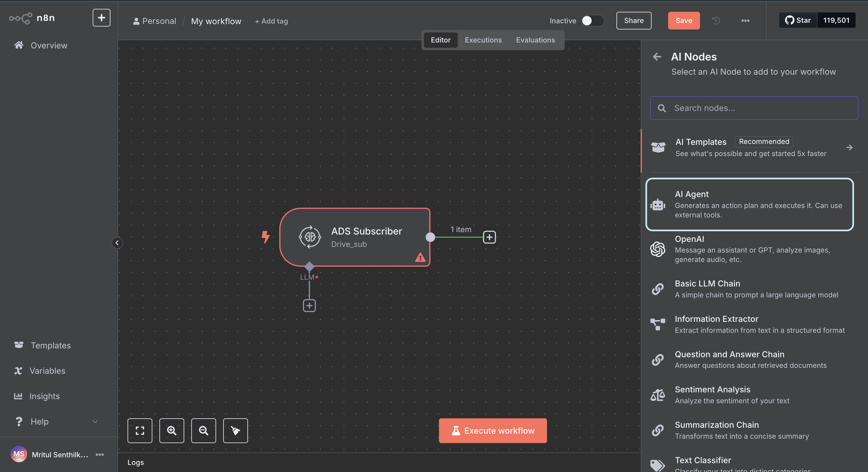This screenshot has height=472, width=868.
Task: Click the tidy up workflow broom icon
Action: tap(235, 430)
